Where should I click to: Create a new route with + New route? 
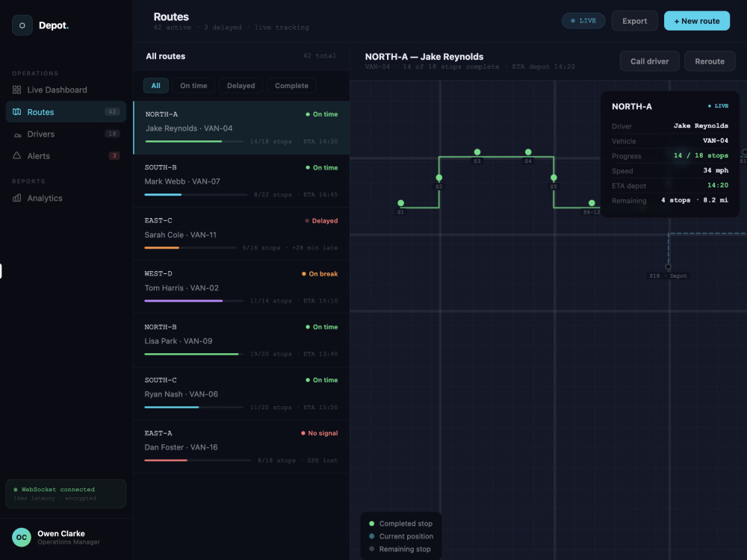696,21
